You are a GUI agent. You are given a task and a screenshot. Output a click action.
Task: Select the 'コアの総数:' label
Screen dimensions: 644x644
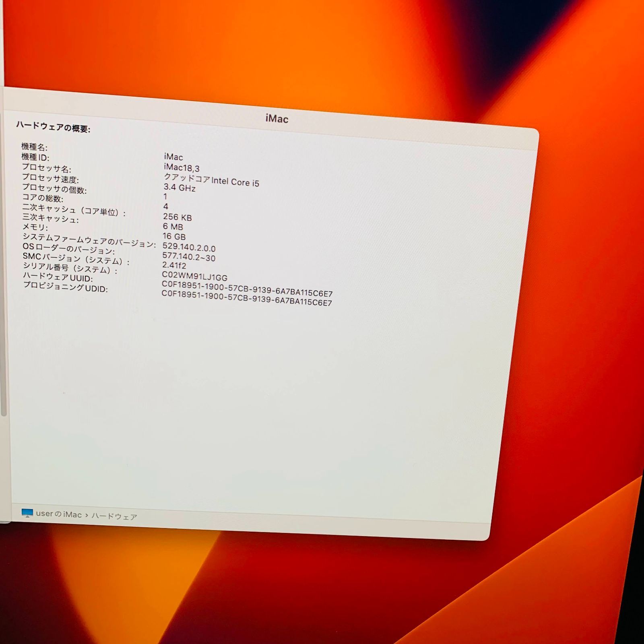(x=42, y=198)
